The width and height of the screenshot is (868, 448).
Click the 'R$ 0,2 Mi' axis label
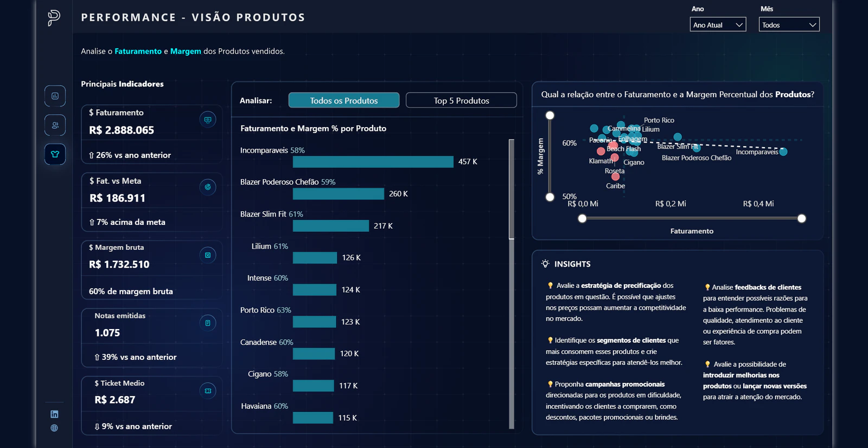click(x=671, y=204)
